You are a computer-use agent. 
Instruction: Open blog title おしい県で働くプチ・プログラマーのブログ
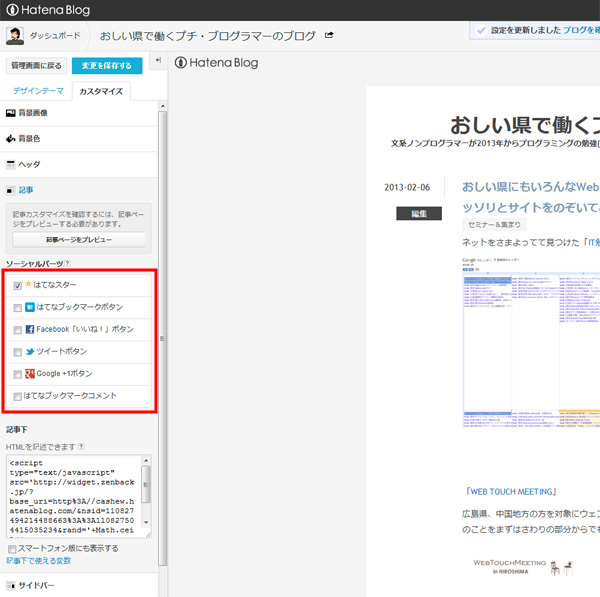click(x=208, y=36)
